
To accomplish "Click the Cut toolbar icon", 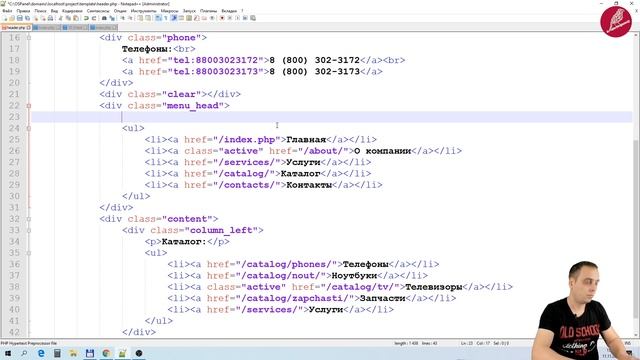I will click(60, 18).
